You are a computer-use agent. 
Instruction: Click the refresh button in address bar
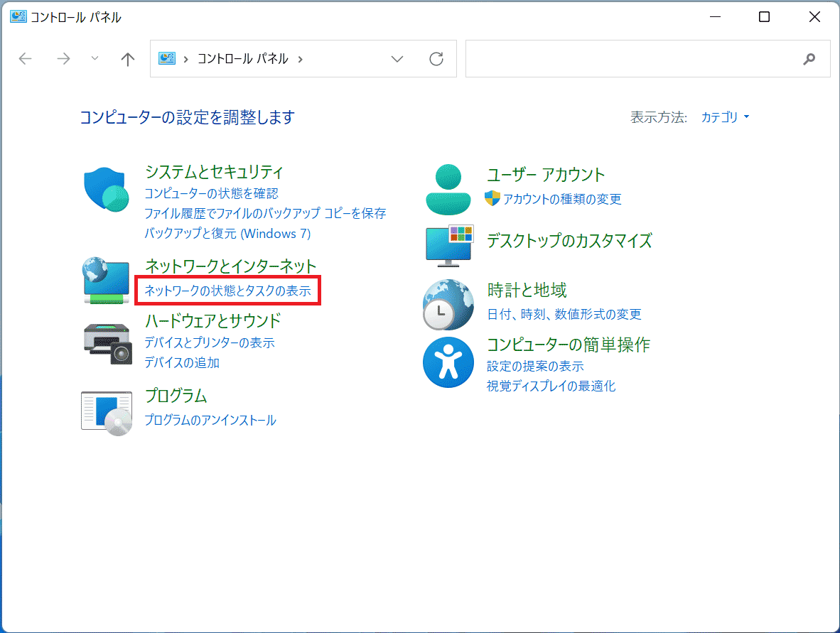436,59
